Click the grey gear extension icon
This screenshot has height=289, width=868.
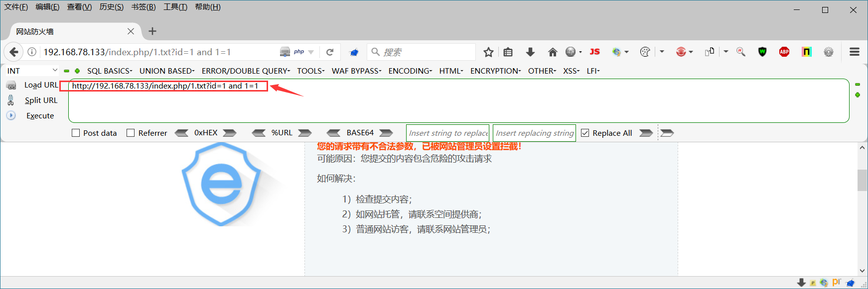click(829, 52)
